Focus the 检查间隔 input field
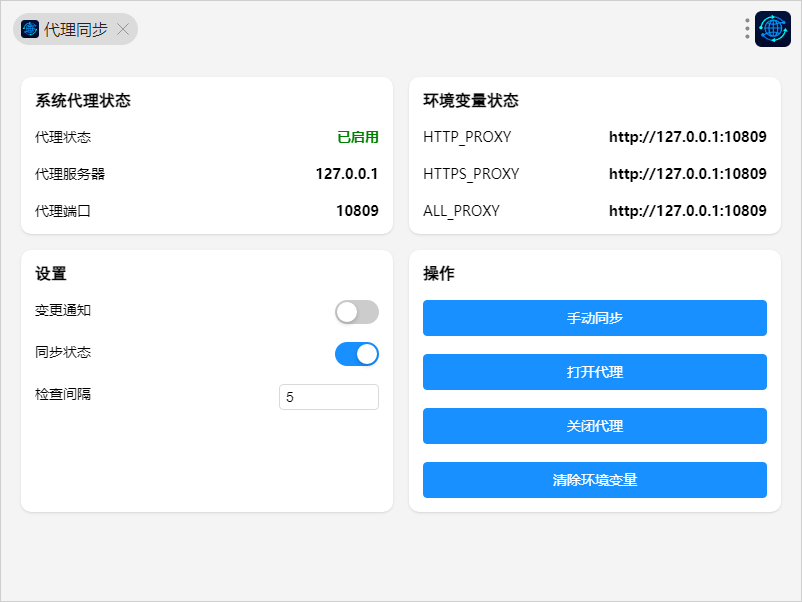Viewport: 802px width, 602px height. (328, 397)
